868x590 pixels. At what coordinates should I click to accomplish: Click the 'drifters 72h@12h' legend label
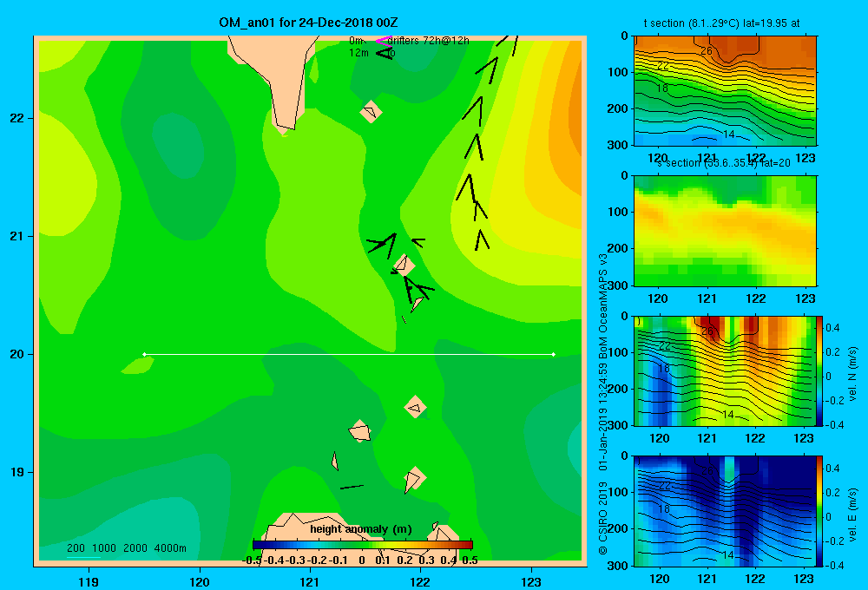429,41
